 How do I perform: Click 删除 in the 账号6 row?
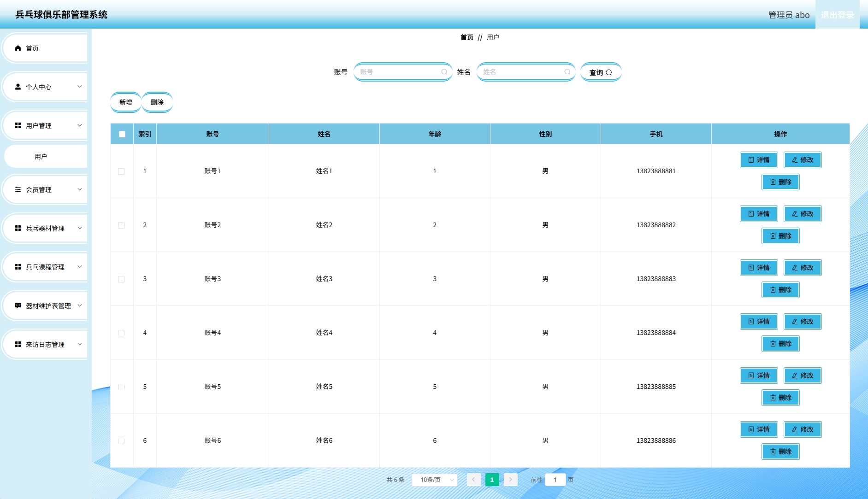780,452
